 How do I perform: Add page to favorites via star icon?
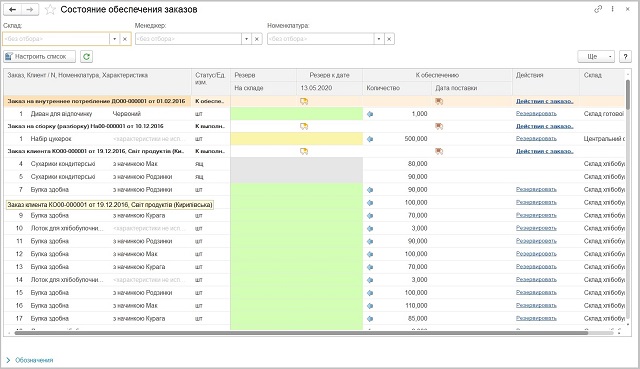click(x=50, y=10)
